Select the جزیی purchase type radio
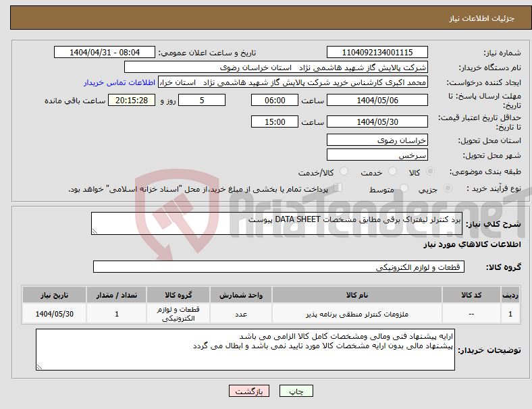Image resolution: width=532 pixels, height=409 pixels. 448,188
